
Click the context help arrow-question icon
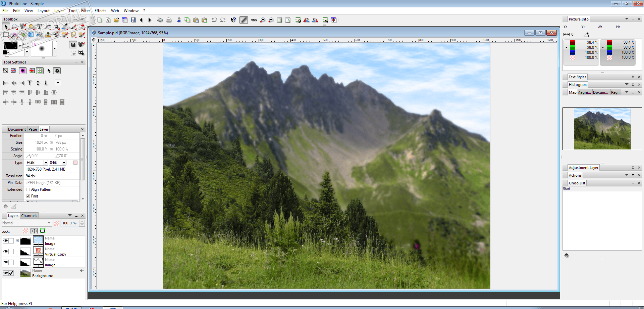coord(233,20)
